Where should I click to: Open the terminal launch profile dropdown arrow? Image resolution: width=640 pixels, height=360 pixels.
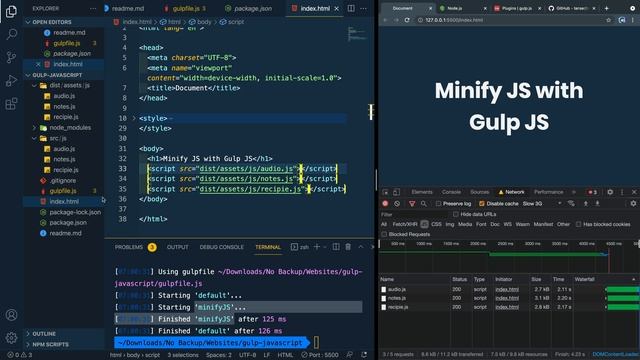[325, 247]
